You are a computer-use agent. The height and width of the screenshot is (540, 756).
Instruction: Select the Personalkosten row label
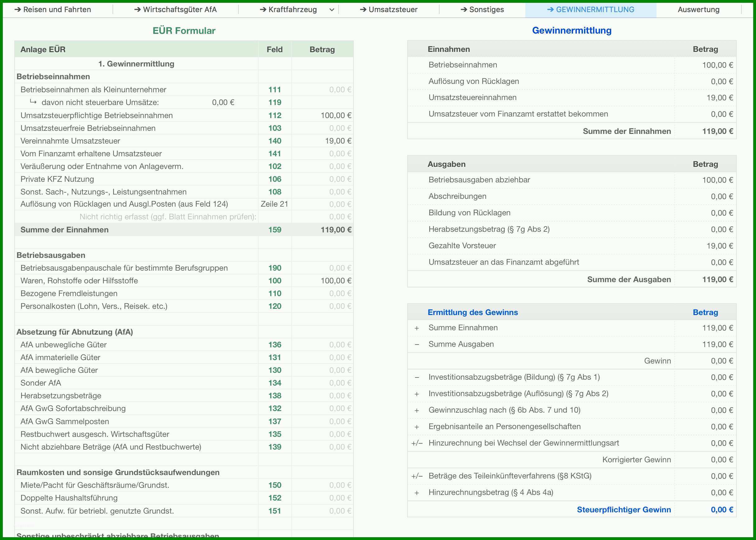94,306
